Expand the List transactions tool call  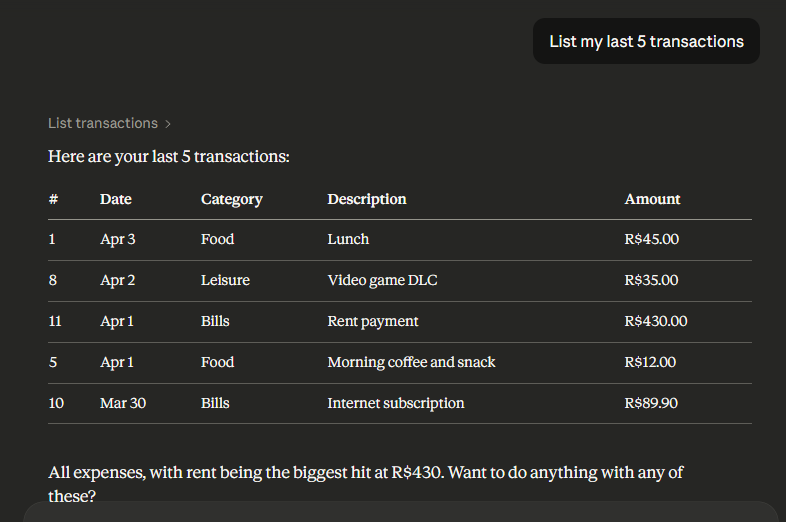coord(103,123)
